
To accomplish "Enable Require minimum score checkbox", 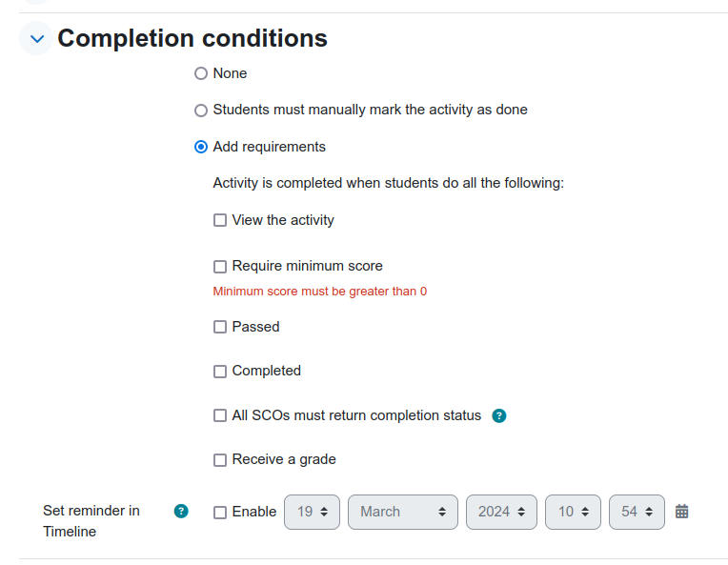I will 220,267.
